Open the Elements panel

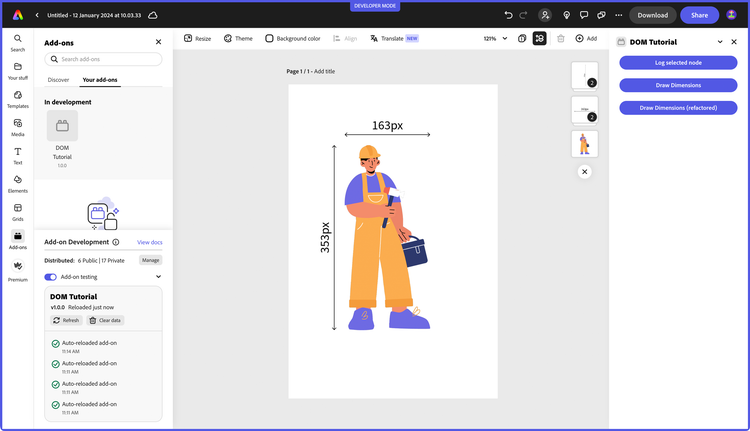[18, 184]
